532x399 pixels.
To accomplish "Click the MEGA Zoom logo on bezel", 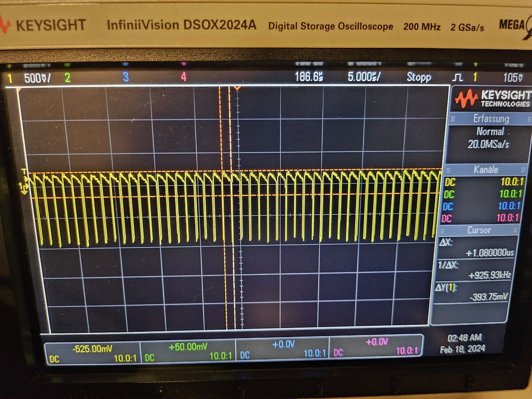I will tap(516, 27).
